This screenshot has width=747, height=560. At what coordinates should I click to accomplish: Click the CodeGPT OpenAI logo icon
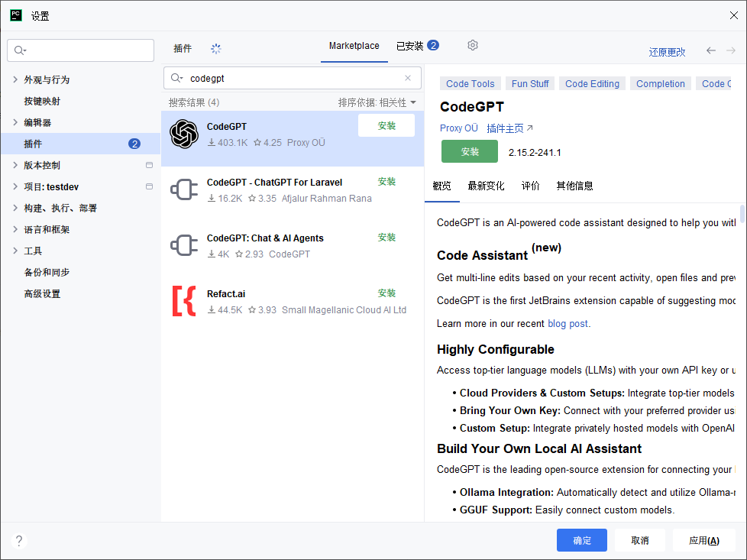pyautogui.click(x=184, y=134)
